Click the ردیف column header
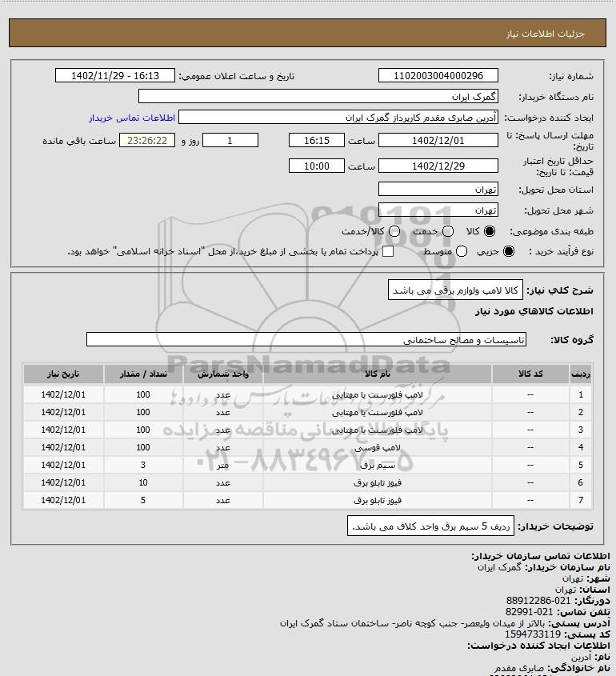Screen dimensions: 616x676 [581, 374]
